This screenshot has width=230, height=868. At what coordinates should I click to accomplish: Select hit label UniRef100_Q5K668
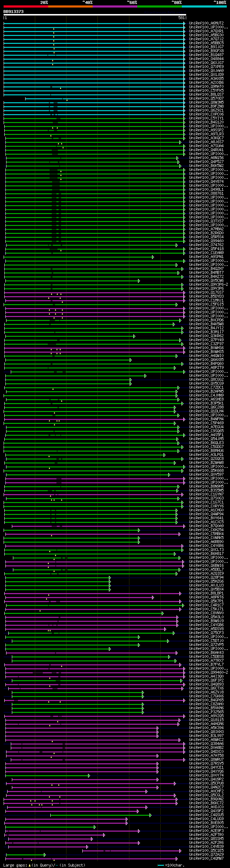[206, 471]
